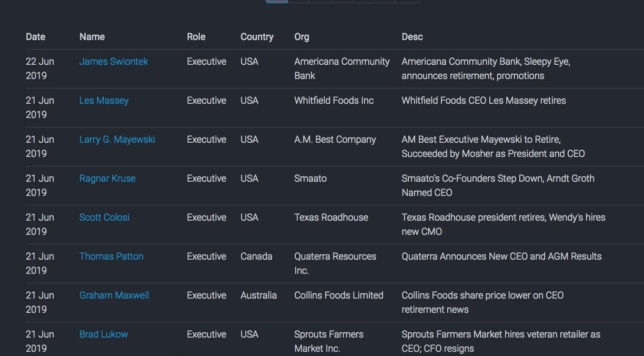Select the Quaterra Resources Inc. cell

point(335,263)
